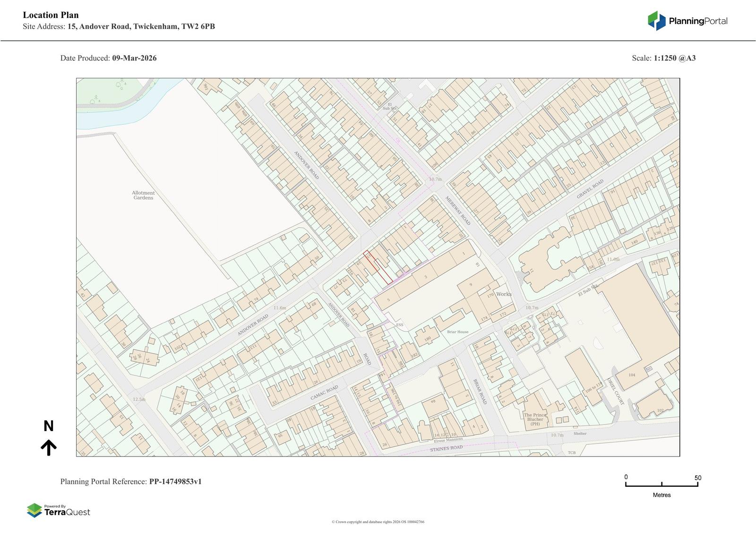This screenshot has width=756, height=534.
Task: Click the north arrow symbol
Action: coord(48,447)
